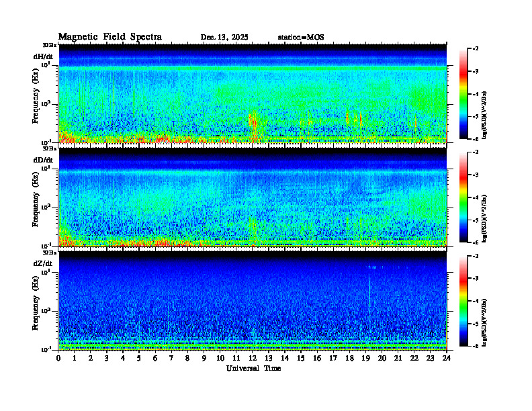Click hour "12" on the time axis

pos(253,358)
